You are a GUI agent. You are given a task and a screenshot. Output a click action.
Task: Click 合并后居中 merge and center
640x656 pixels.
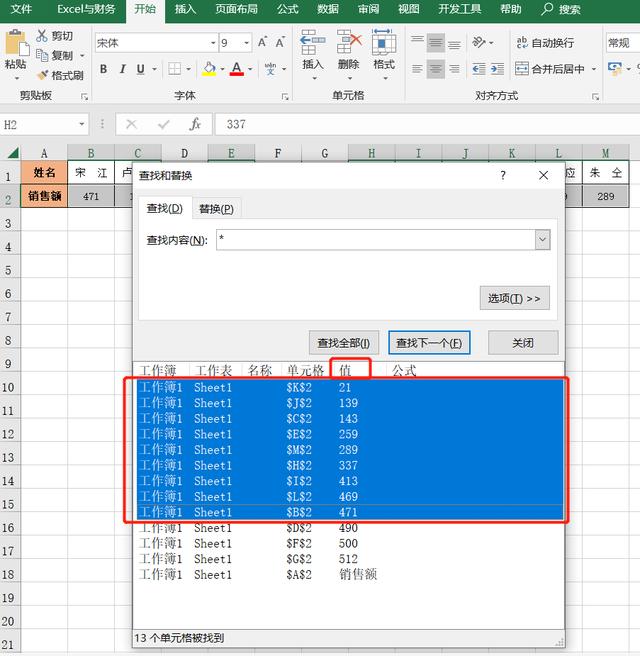(x=550, y=69)
